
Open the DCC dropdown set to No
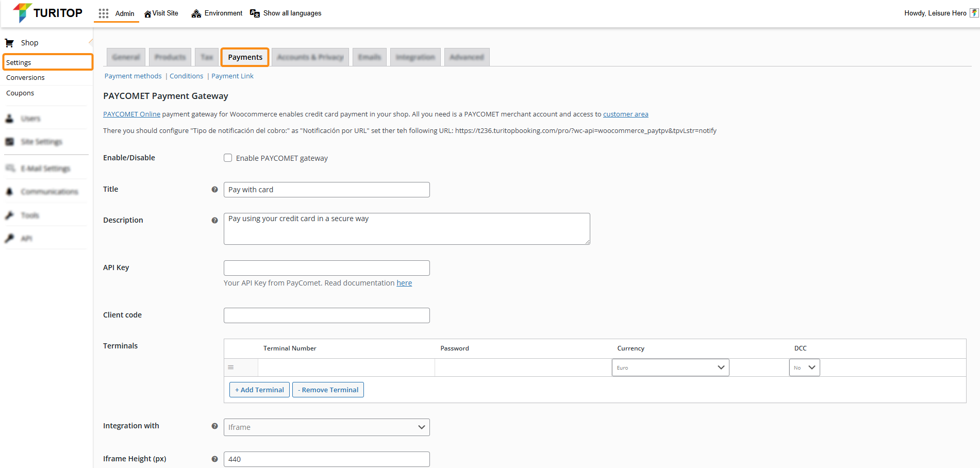click(804, 367)
